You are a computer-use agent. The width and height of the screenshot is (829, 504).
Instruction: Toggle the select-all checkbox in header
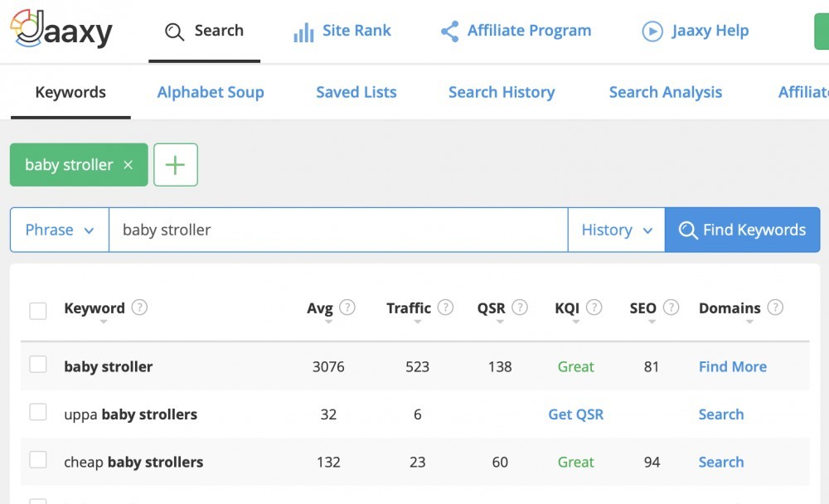pos(38,310)
